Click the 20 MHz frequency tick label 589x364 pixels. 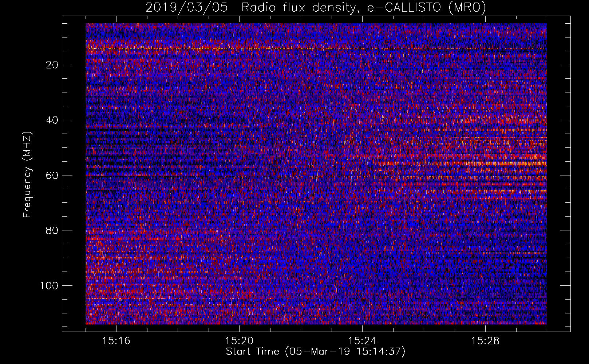coord(52,65)
